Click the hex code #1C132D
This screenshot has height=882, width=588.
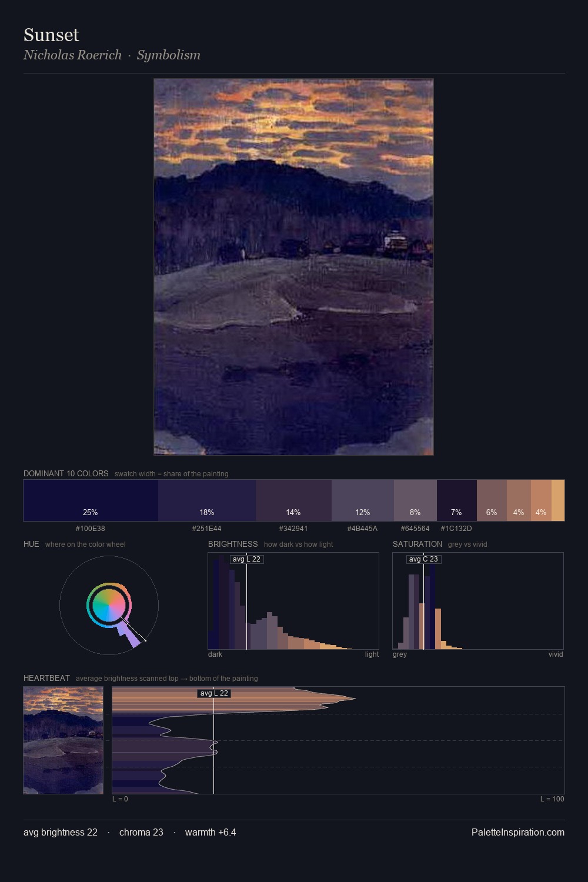[456, 529]
